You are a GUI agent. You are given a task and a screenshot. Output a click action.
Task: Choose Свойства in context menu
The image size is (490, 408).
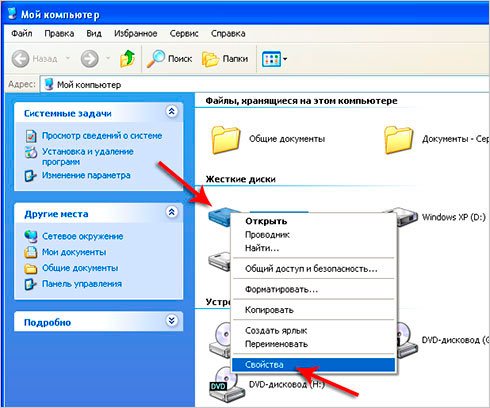coord(313,365)
